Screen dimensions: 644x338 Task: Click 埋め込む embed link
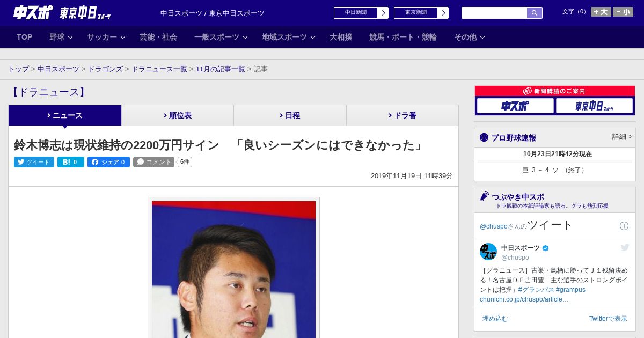point(495,319)
